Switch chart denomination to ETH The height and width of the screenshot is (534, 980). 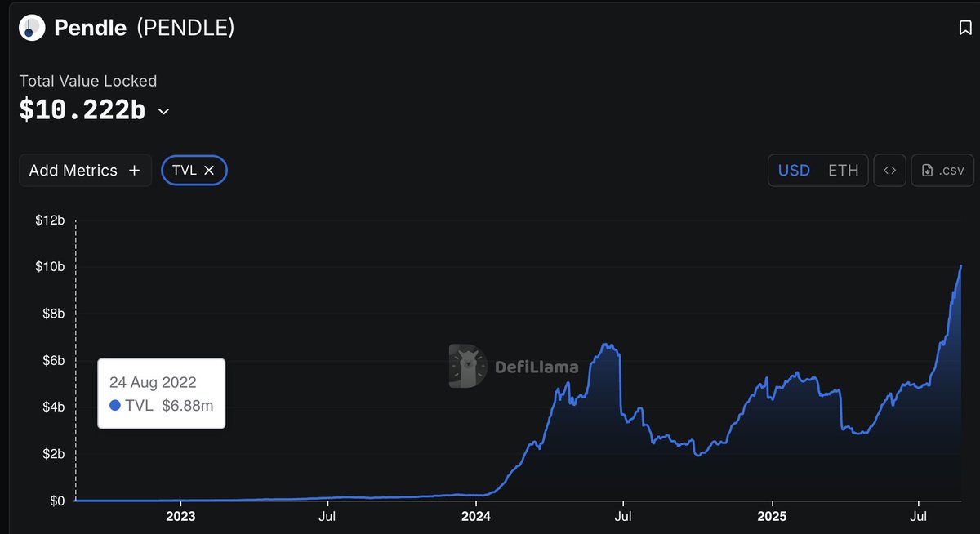(x=844, y=170)
